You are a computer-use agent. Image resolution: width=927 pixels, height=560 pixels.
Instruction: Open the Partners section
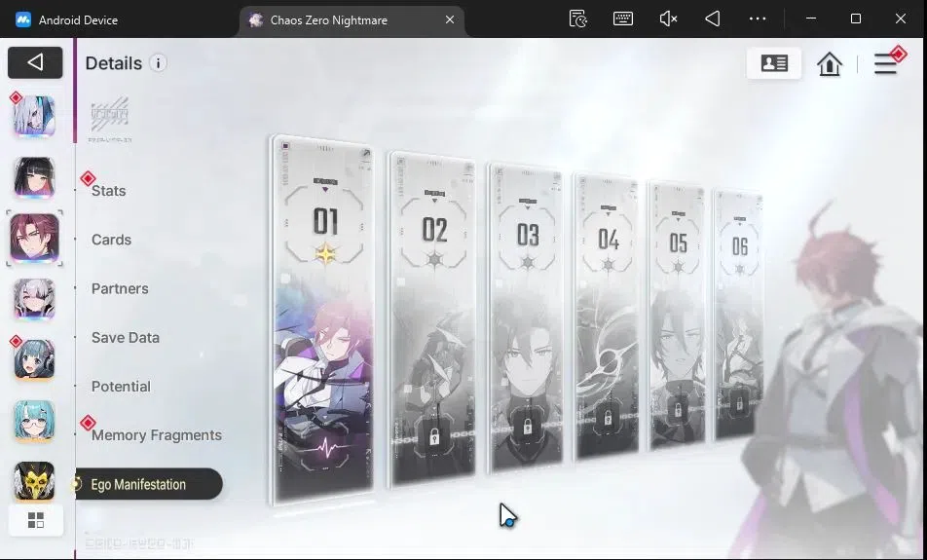coord(120,288)
